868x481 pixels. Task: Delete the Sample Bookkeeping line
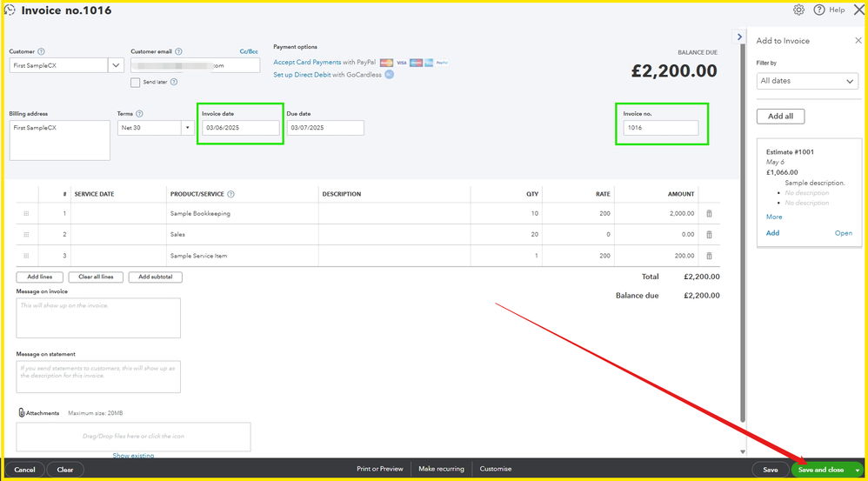(709, 214)
